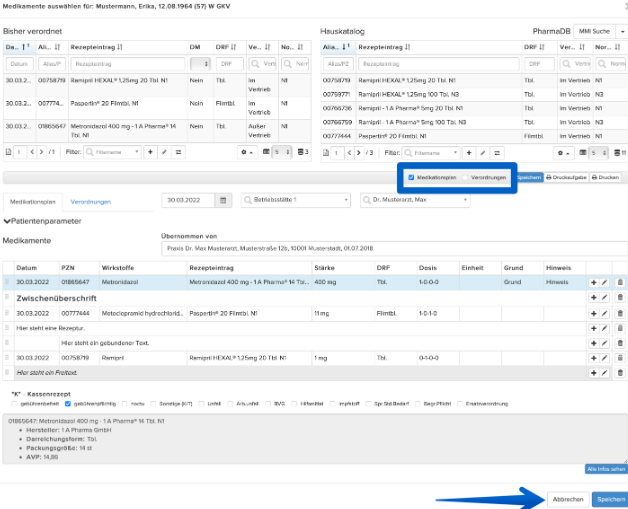Add row after Paspertin medication entry

coord(594,314)
